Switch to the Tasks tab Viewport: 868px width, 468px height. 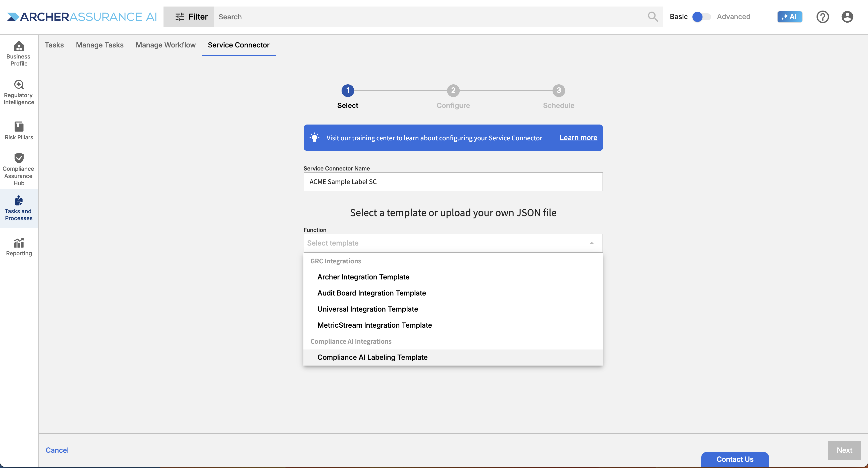[54, 45]
